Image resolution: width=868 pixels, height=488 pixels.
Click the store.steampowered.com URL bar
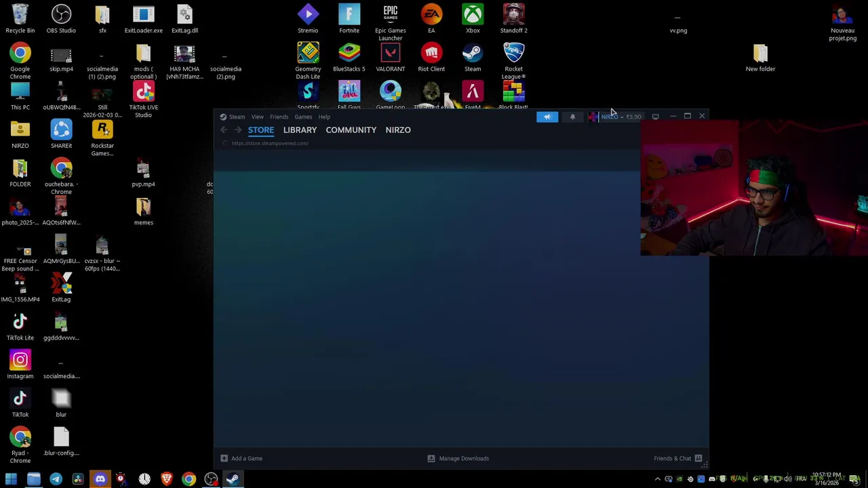point(270,143)
